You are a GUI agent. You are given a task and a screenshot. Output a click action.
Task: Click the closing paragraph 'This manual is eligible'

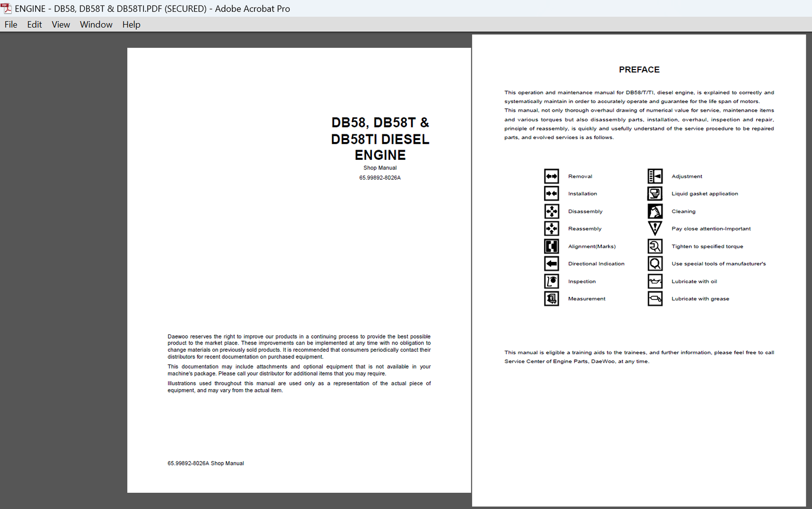point(639,357)
